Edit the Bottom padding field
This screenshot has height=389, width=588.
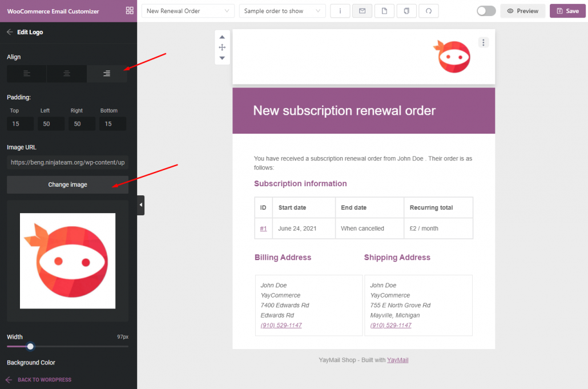(x=112, y=124)
